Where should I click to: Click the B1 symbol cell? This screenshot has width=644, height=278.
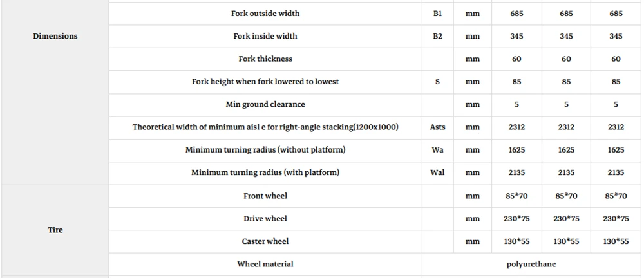(x=437, y=14)
